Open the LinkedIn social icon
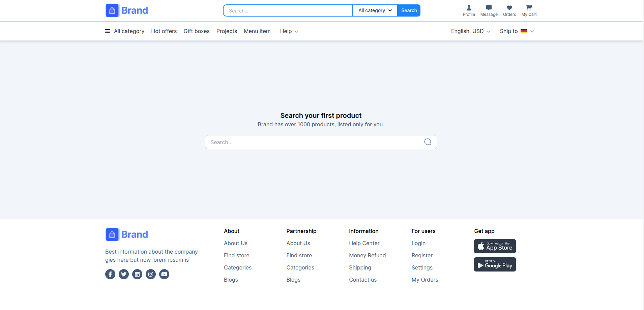Viewport: 644px width, 310px height. tap(137, 274)
